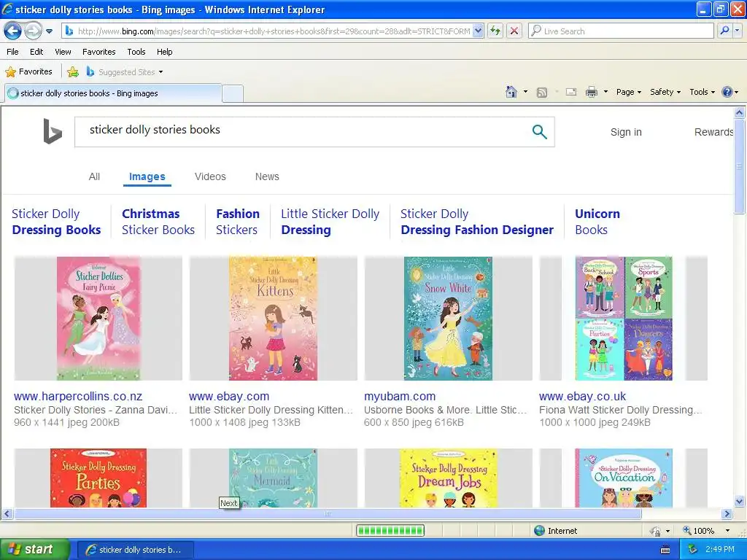Click Fashion Stickers suggestion

238,222
